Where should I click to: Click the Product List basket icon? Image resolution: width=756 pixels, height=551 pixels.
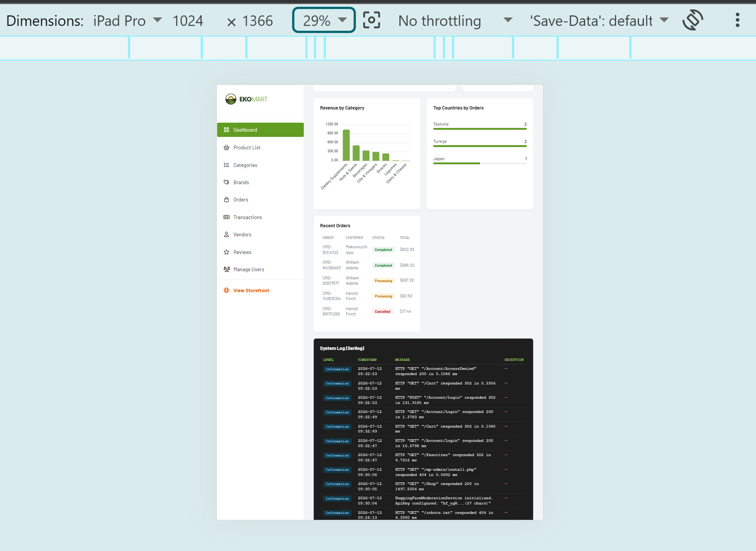226,147
